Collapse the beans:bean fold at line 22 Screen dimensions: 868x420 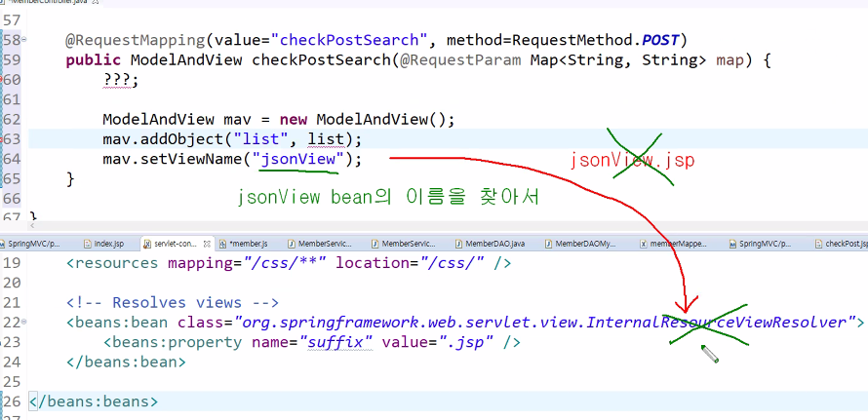coord(23,322)
